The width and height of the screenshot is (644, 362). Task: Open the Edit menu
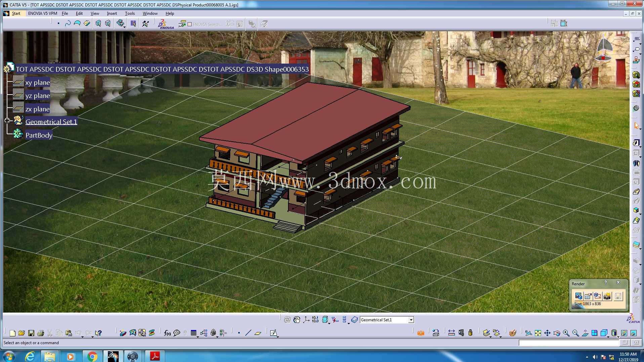tap(79, 13)
